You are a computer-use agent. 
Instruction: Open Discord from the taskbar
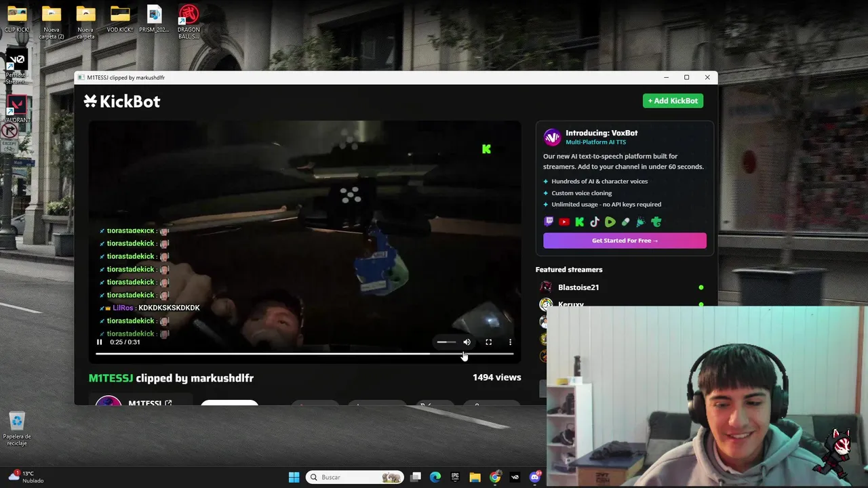535,477
